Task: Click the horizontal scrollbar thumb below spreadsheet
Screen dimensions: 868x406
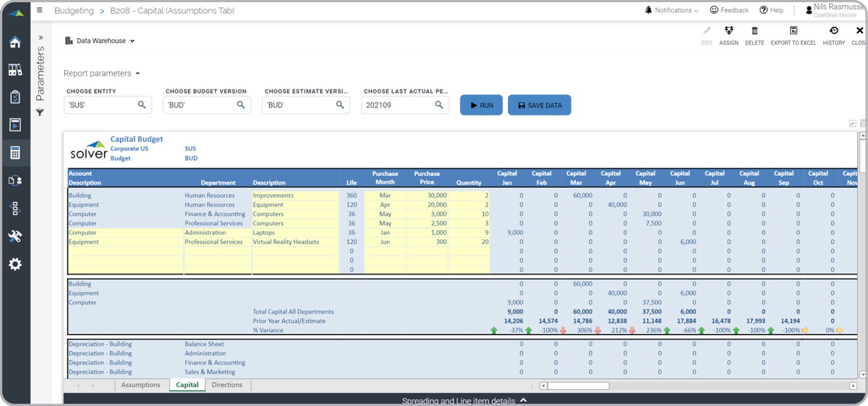Action: pos(578,386)
